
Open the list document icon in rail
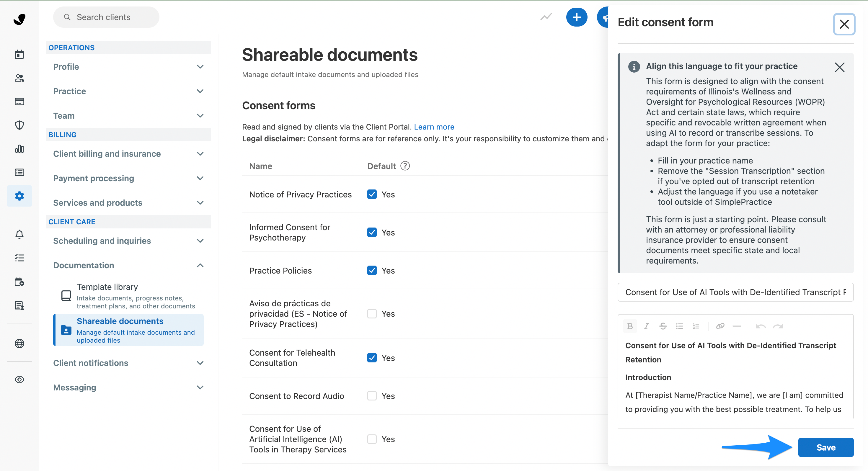coord(19,172)
